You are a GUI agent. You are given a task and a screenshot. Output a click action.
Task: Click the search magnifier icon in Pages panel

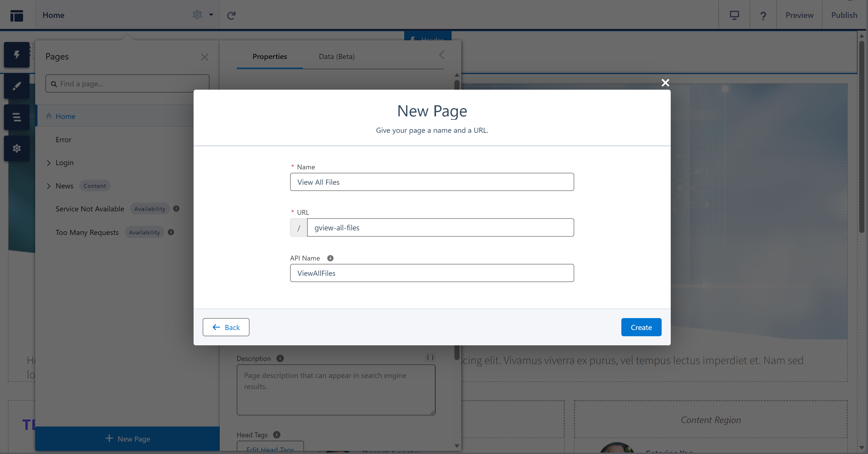(x=54, y=84)
